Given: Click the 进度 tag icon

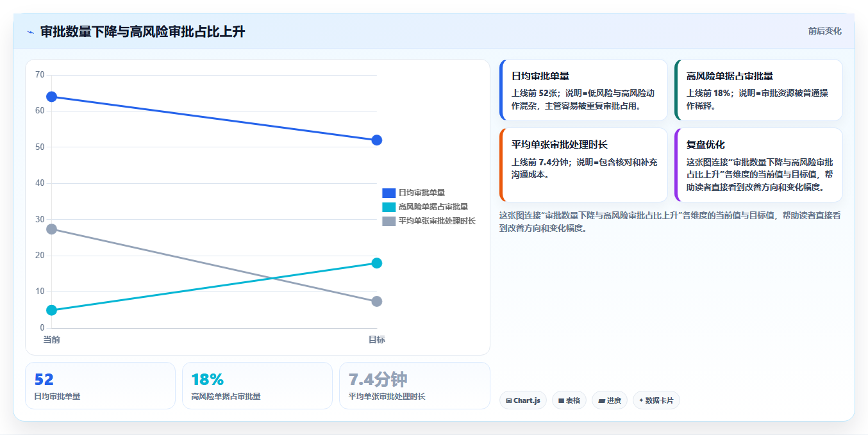Looking at the screenshot, I should (x=601, y=400).
